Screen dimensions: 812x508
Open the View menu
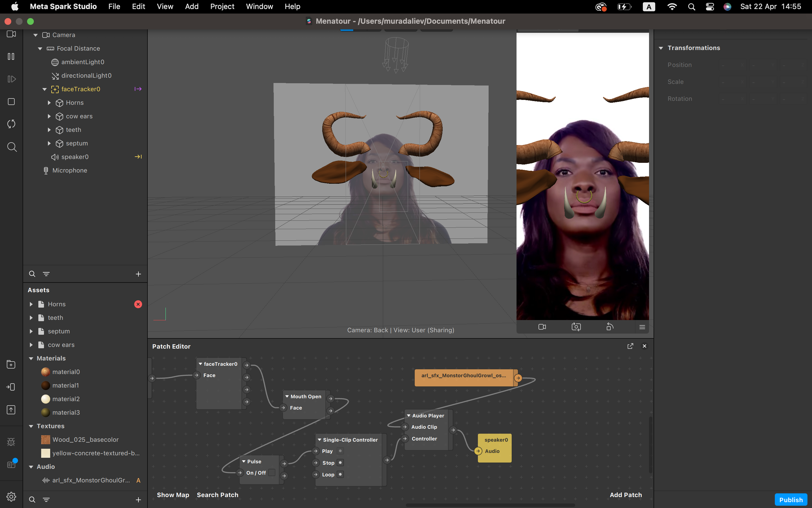[165, 6]
